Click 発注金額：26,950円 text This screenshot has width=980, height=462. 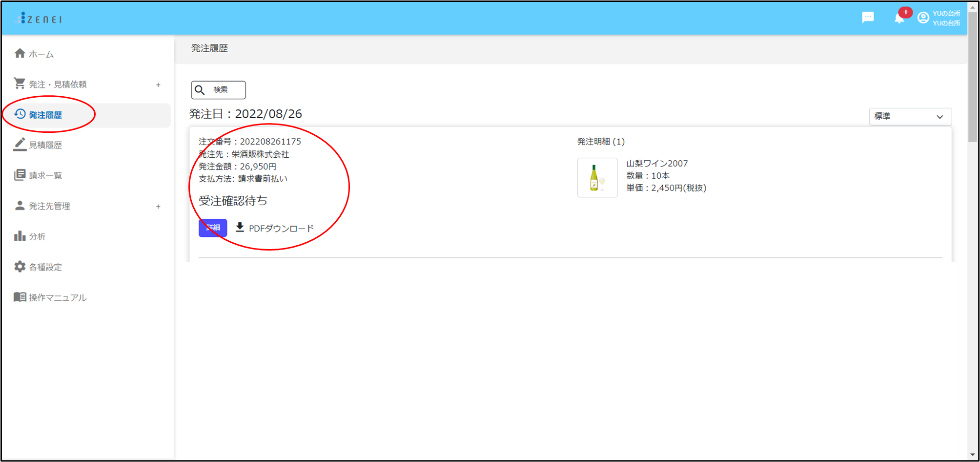pyautogui.click(x=237, y=167)
